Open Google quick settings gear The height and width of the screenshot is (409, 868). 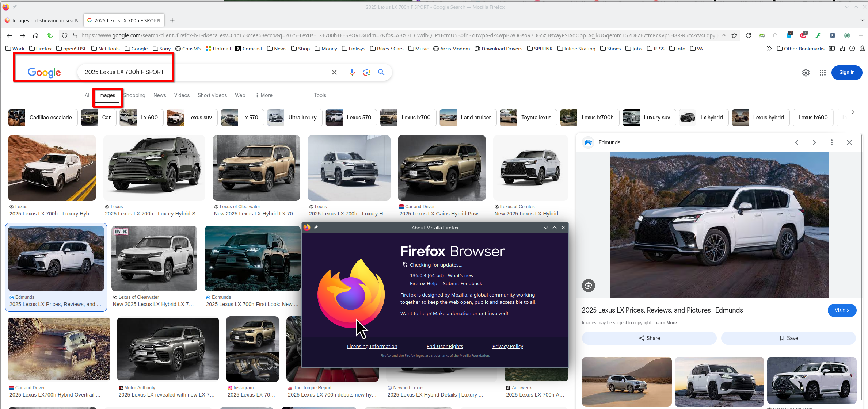pos(806,73)
